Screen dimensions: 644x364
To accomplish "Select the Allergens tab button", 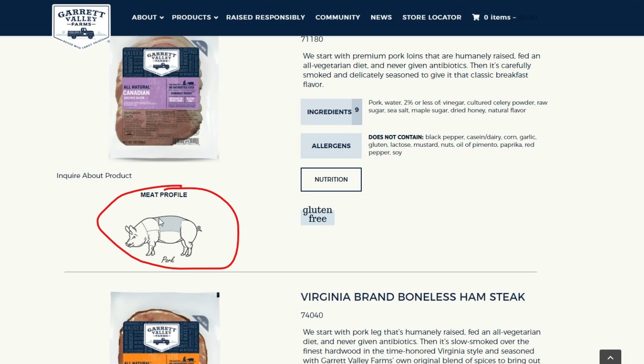I will point(331,146).
